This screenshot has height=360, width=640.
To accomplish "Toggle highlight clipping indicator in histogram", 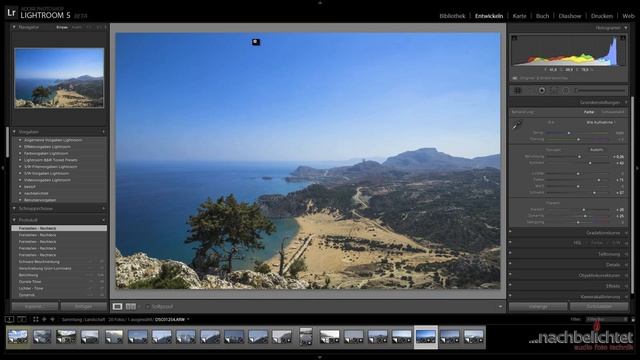I will (x=623, y=38).
